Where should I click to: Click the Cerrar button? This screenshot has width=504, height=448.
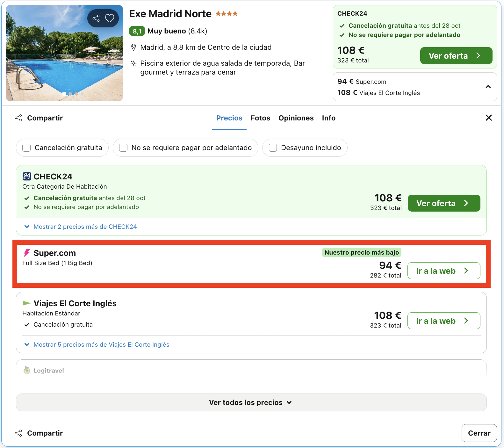tap(479, 433)
